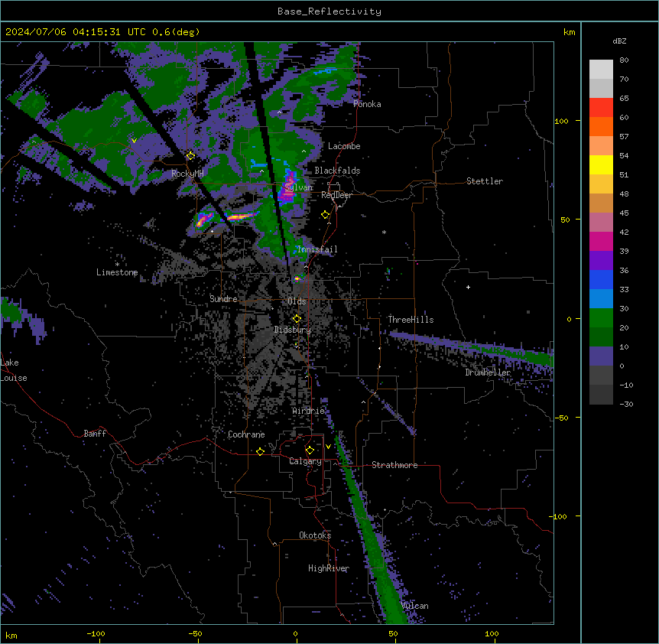The width and height of the screenshot is (659, 644).
Task: Click the RedDeer city label
Action: pos(336,195)
